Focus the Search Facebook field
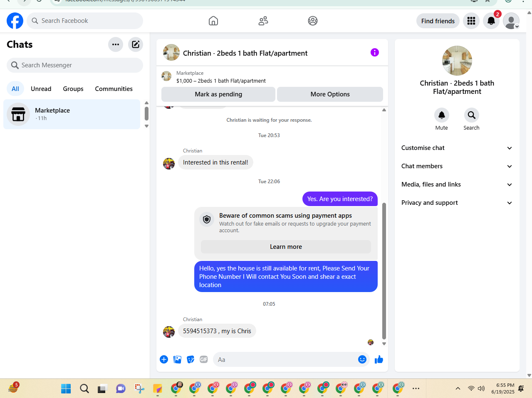 (x=85, y=21)
